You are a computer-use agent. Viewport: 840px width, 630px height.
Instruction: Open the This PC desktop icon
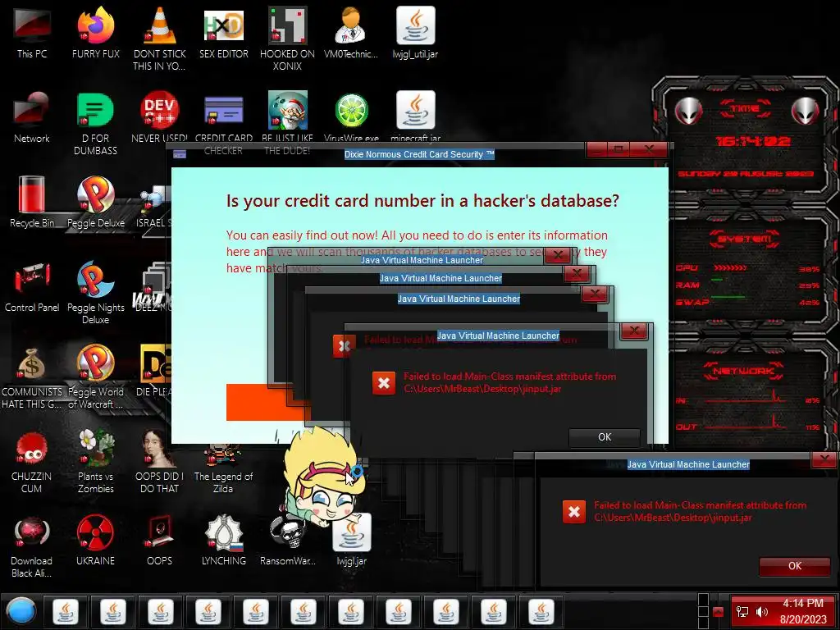pos(32,33)
